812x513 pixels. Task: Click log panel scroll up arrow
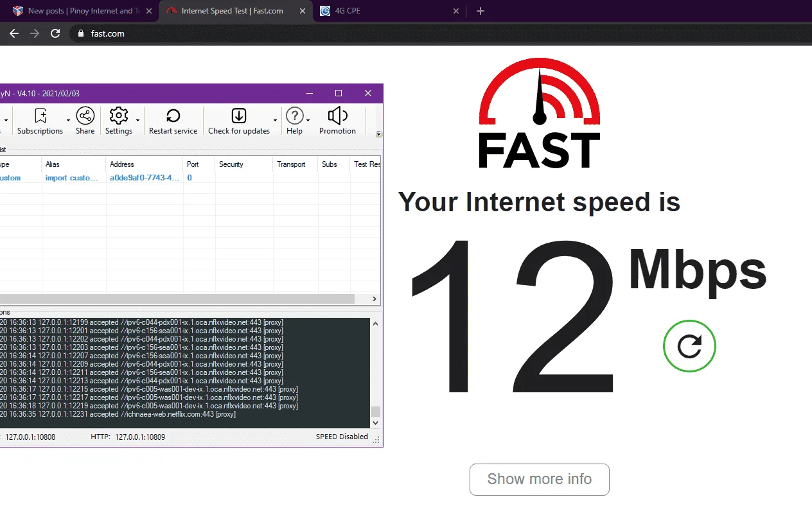[376, 323]
